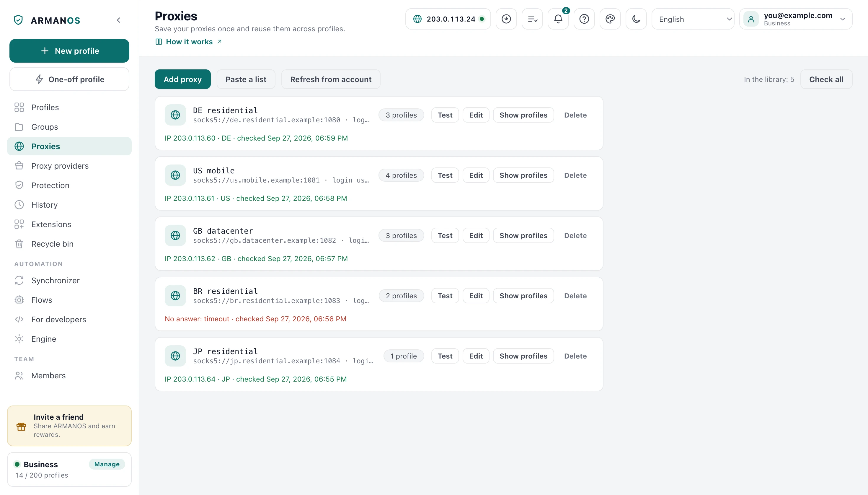Click Refresh from account

tap(331, 79)
